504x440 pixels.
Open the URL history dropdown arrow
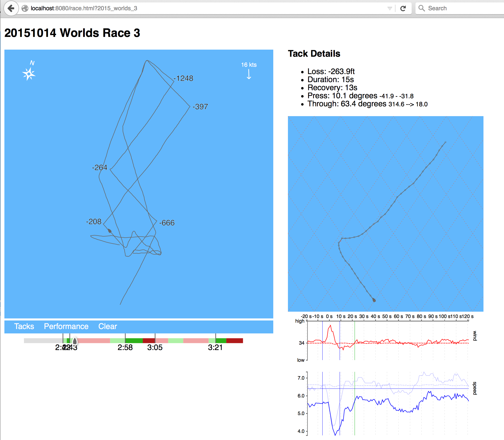(390, 9)
